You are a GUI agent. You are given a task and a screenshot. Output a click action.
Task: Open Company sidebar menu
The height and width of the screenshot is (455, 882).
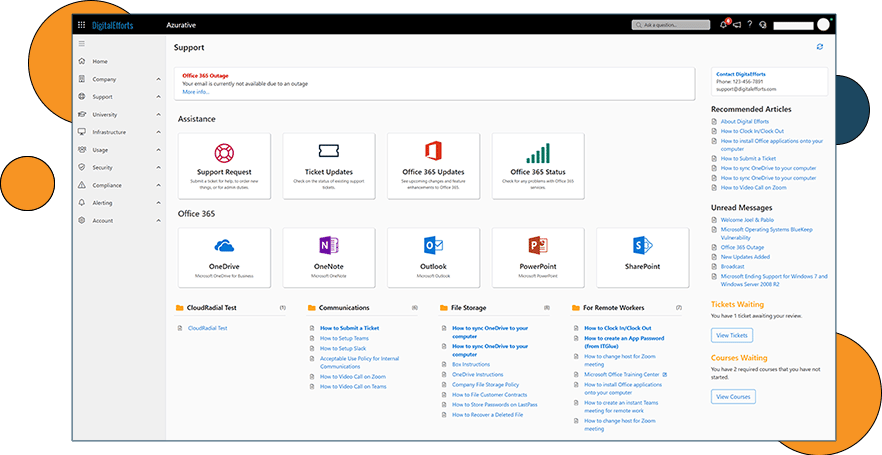click(x=105, y=79)
